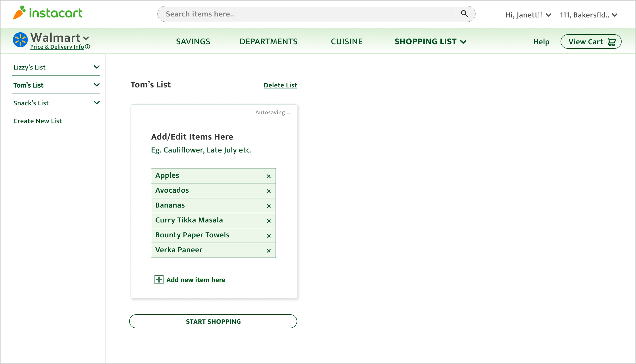Delete Curry Tikka Masala item

click(269, 221)
